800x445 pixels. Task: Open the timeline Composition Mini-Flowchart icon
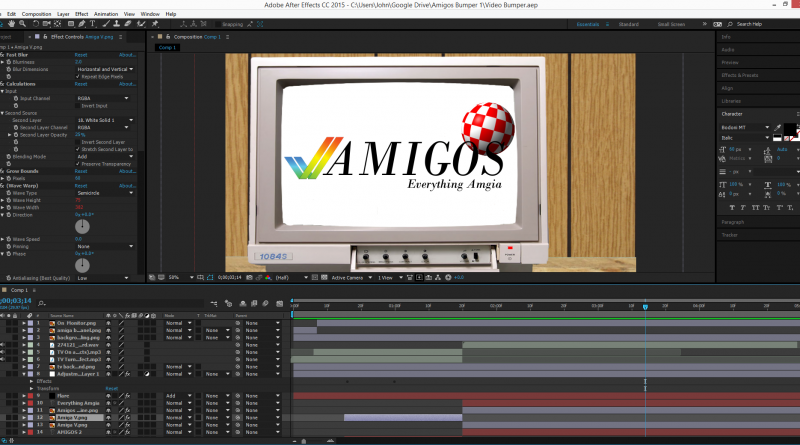[214, 304]
